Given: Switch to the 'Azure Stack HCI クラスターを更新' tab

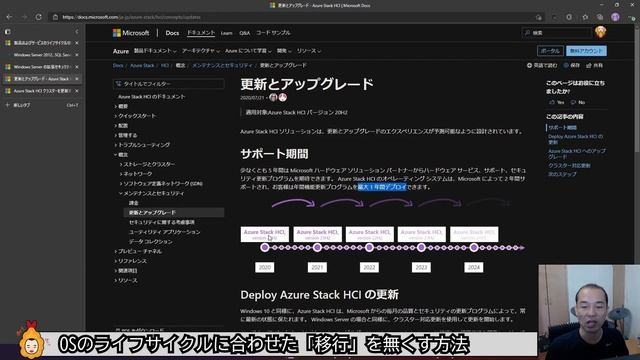Looking at the screenshot, I should point(42,91).
